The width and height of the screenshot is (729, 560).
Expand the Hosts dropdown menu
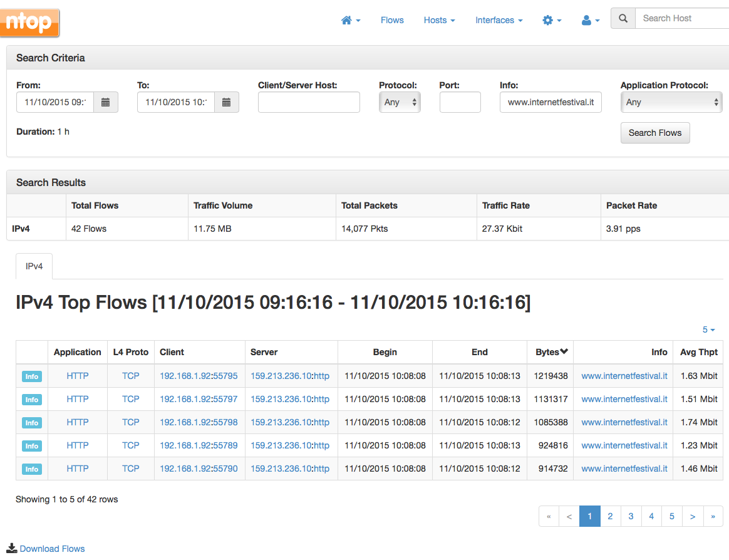(x=440, y=21)
